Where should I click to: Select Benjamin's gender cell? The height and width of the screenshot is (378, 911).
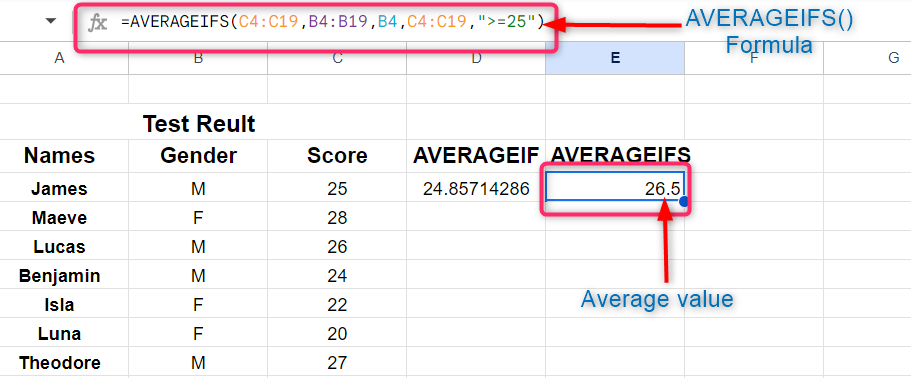coord(198,275)
